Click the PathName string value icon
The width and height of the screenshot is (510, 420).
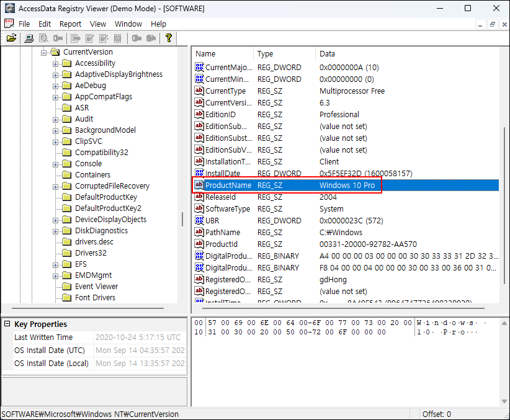click(x=199, y=232)
